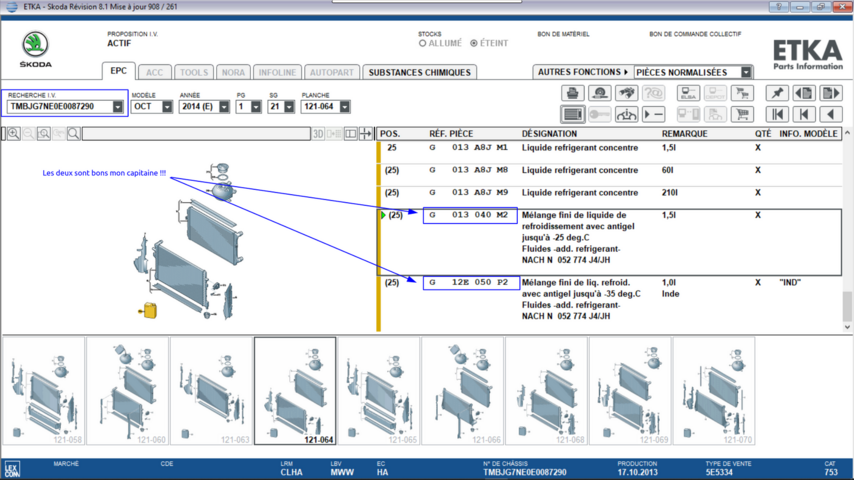Switch to the NORA tab
Screen dimensions: 854x480
(233, 72)
